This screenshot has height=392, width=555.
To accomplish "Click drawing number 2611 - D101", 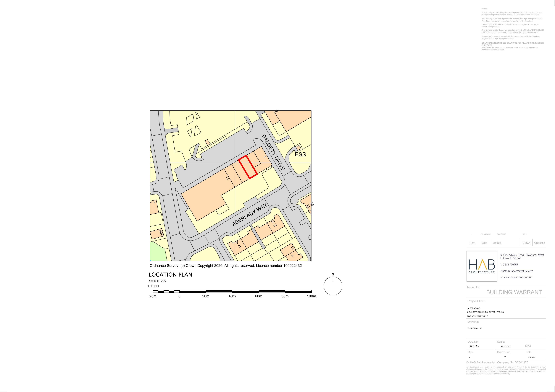I will pos(475,346).
